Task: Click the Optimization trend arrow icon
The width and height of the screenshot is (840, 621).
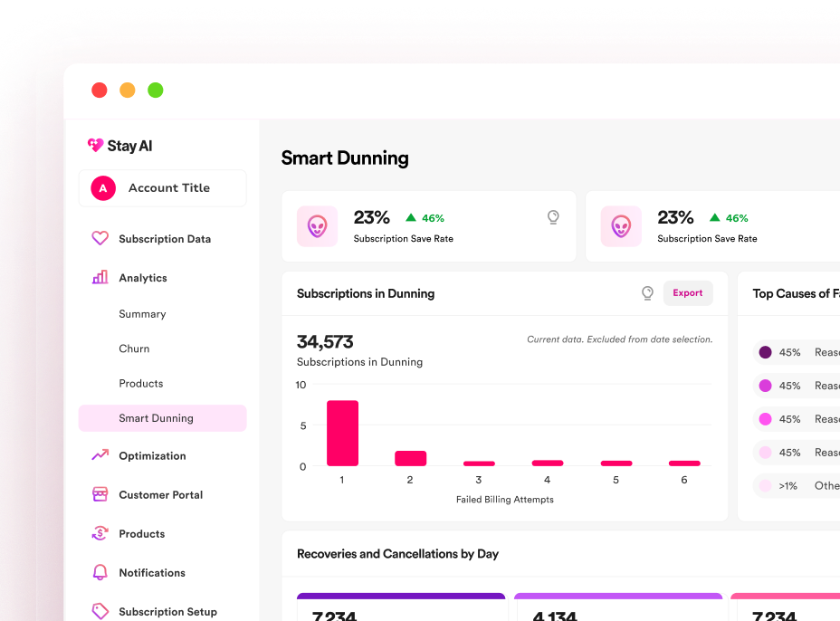Action: click(x=100, y=456)
